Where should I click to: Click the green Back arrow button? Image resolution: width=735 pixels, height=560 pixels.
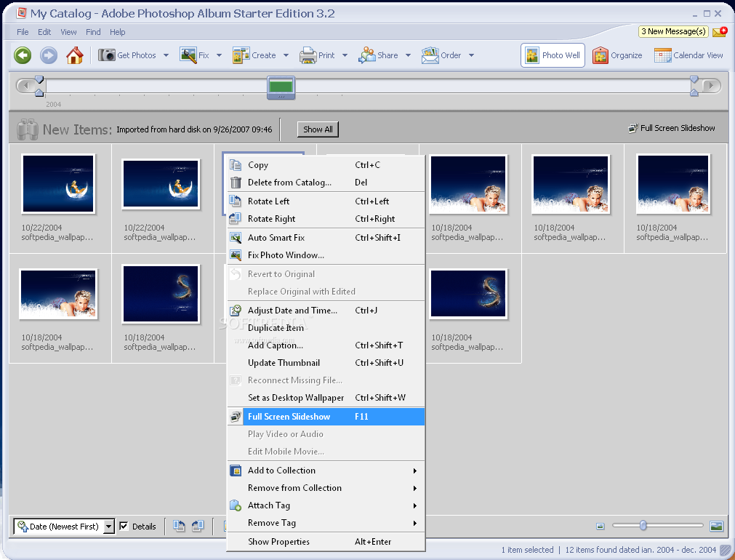click(x=23, y=55)
